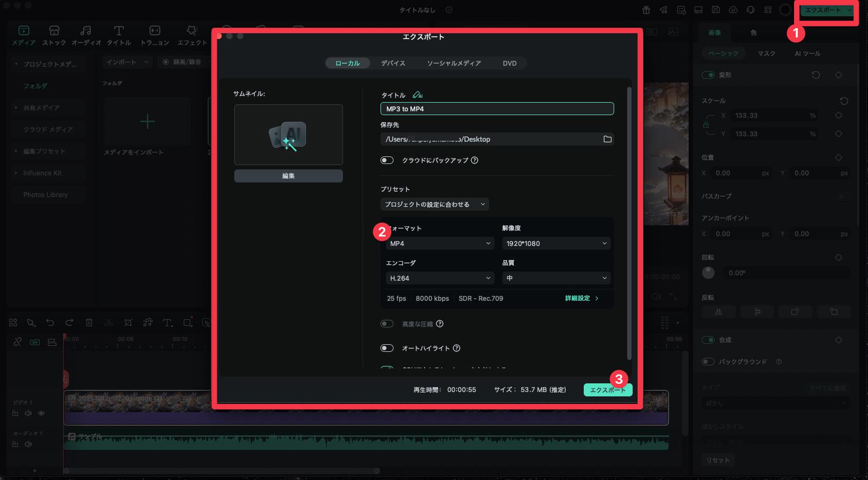
Task: Open the MP4 format dropdown
Action: [440, 243]
